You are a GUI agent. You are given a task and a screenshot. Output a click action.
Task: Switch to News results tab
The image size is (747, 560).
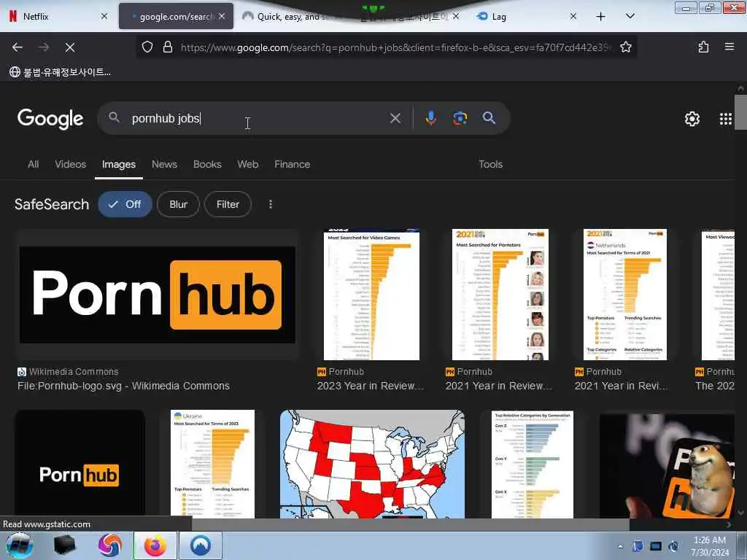click(164, 164)
